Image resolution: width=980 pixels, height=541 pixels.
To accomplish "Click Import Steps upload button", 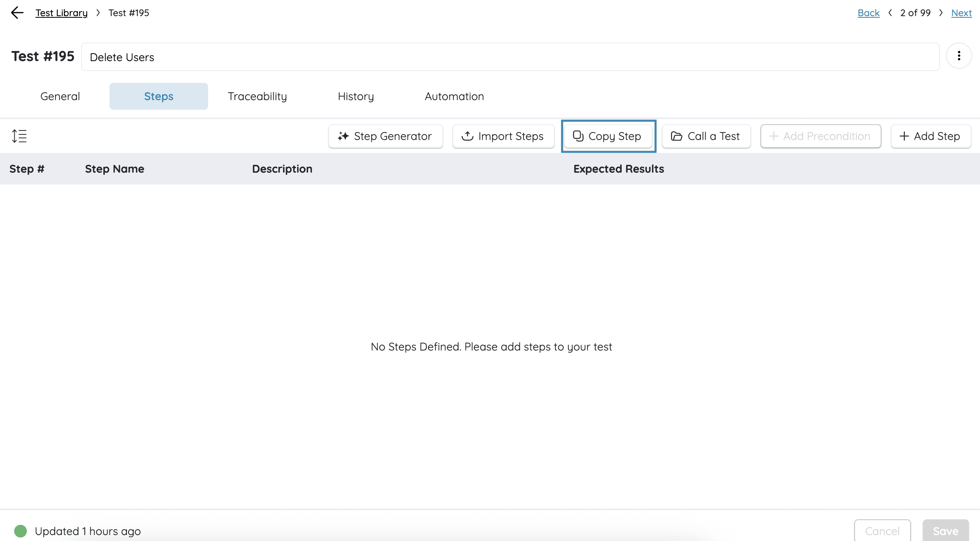I will 503,136.
